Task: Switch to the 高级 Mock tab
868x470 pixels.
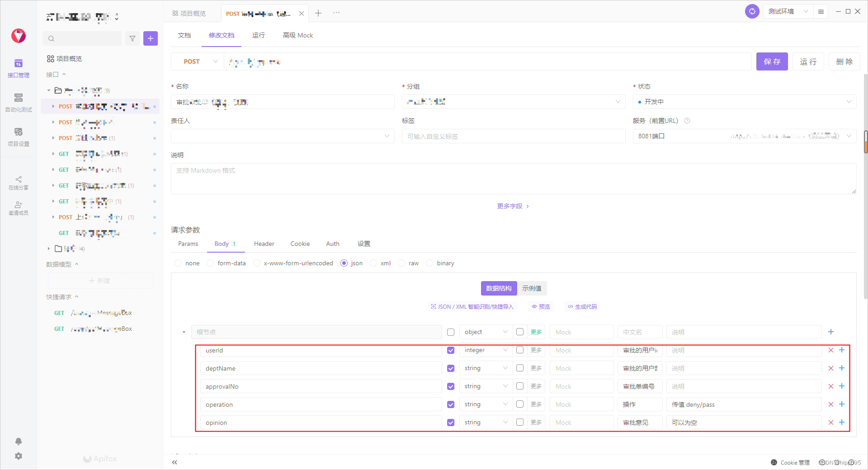Action: [x=298, y=35]
